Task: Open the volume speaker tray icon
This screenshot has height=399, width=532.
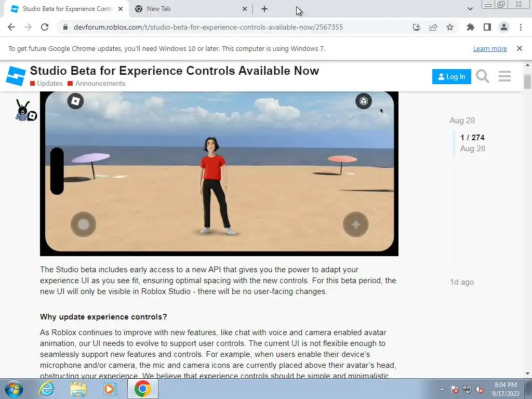Action: [480, 390]
